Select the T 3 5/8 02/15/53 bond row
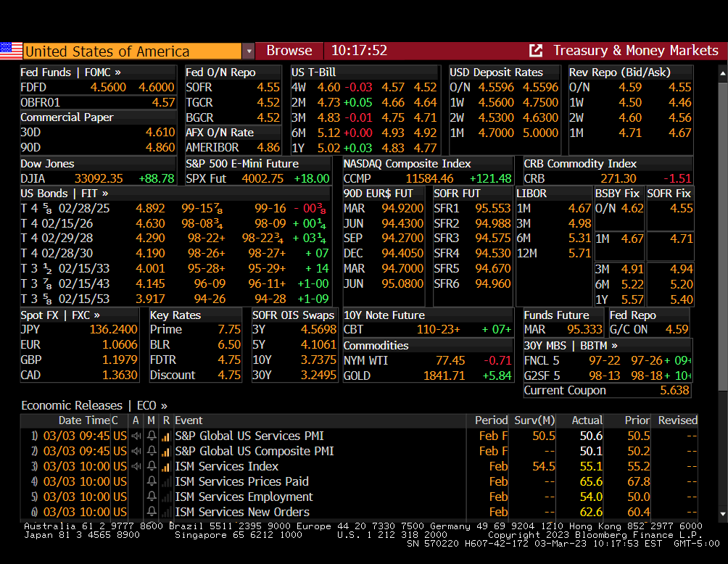Viewport: 728px width, 564px height. 175,299
